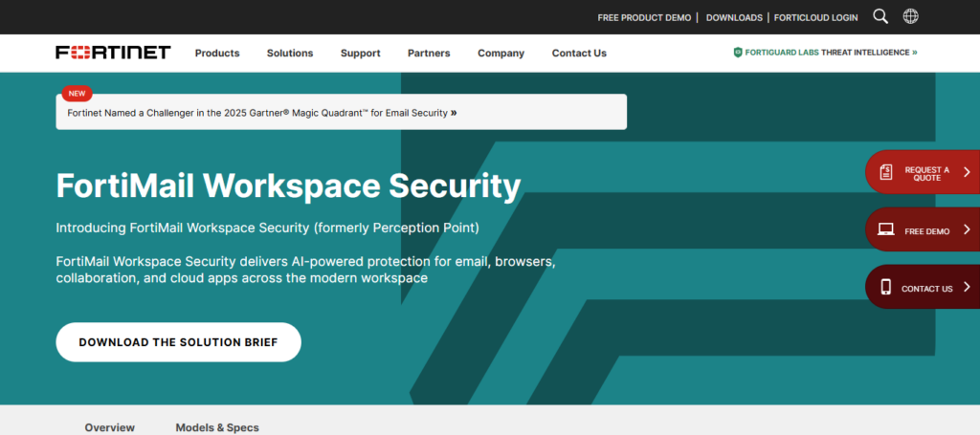Expand the Free Demo side chevron
Image resolution: width=980 pixels, height=435 pixels.
tap(967, 229)
